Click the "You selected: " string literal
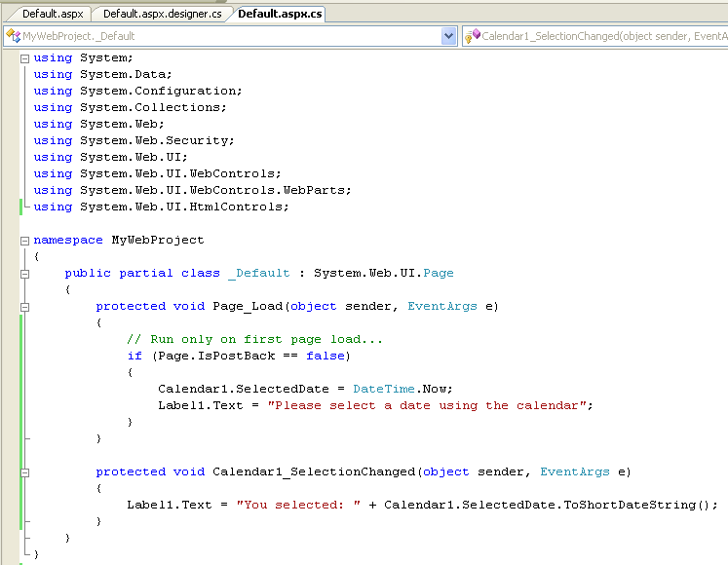 pos(298,505)
